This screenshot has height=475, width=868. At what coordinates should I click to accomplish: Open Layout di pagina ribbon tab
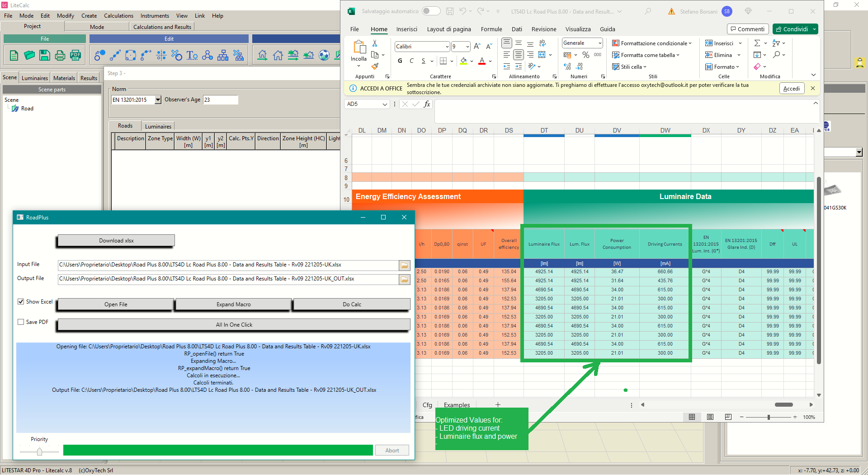[x=449, y=29]
